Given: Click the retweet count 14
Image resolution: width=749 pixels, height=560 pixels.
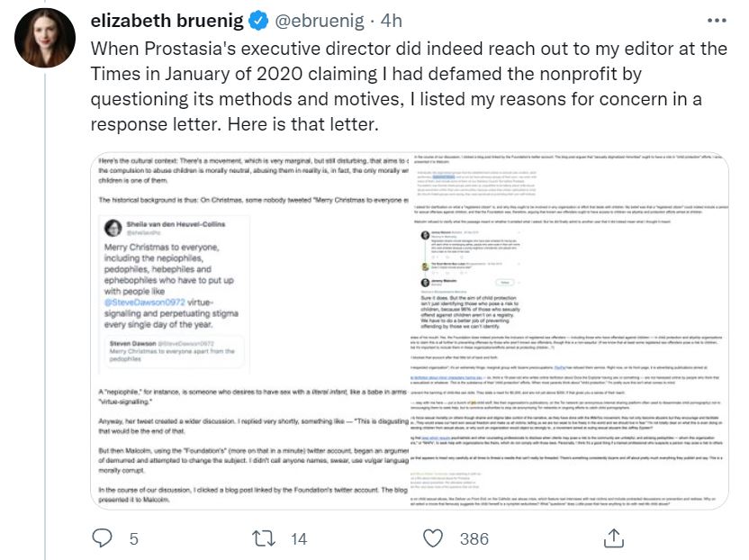Looking at the screenshot, I should point(299,539).
